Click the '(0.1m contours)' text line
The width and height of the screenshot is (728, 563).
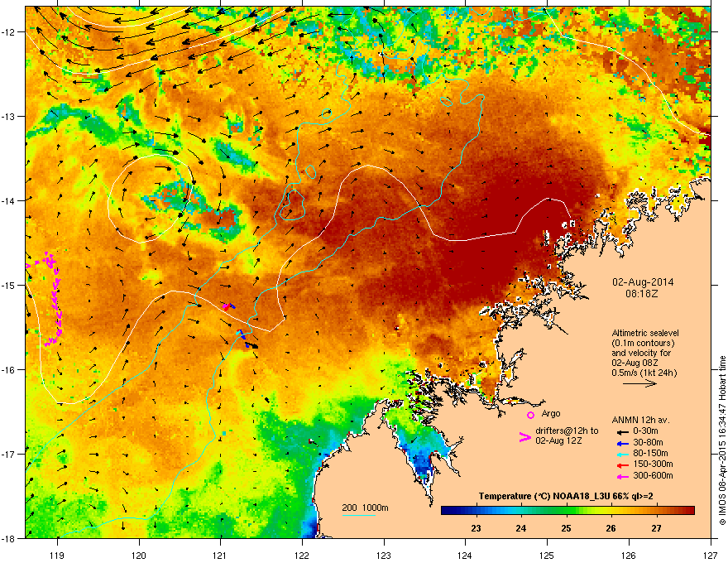coord(643,343)
